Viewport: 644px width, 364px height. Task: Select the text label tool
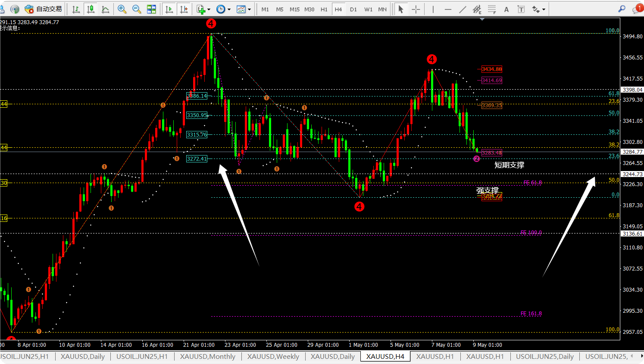coord(506,9)
